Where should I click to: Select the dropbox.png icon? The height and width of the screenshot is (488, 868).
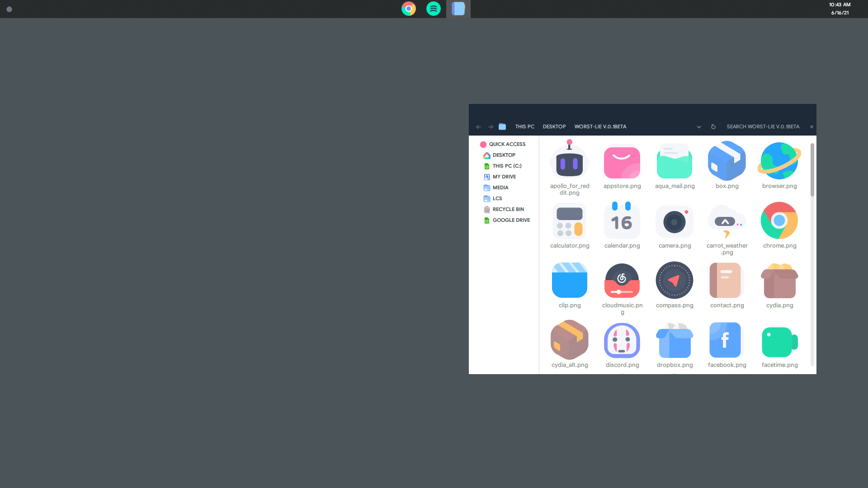(x=675, y=340)
